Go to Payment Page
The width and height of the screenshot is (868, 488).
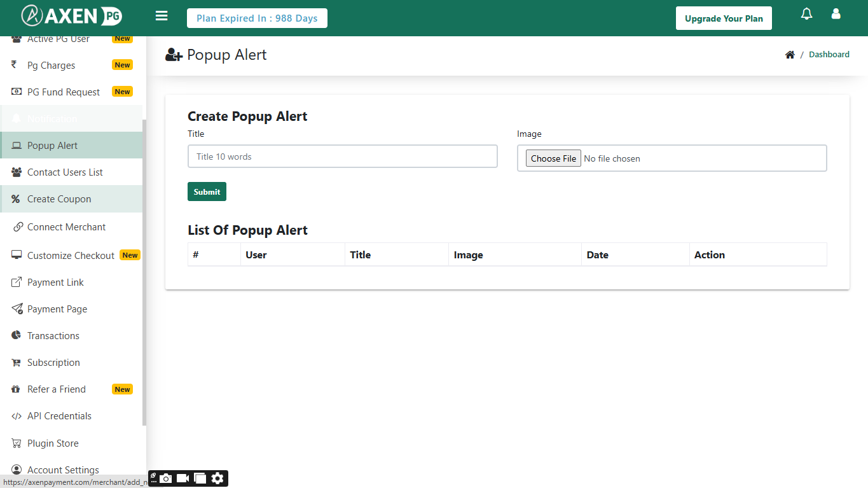[71, 309]
